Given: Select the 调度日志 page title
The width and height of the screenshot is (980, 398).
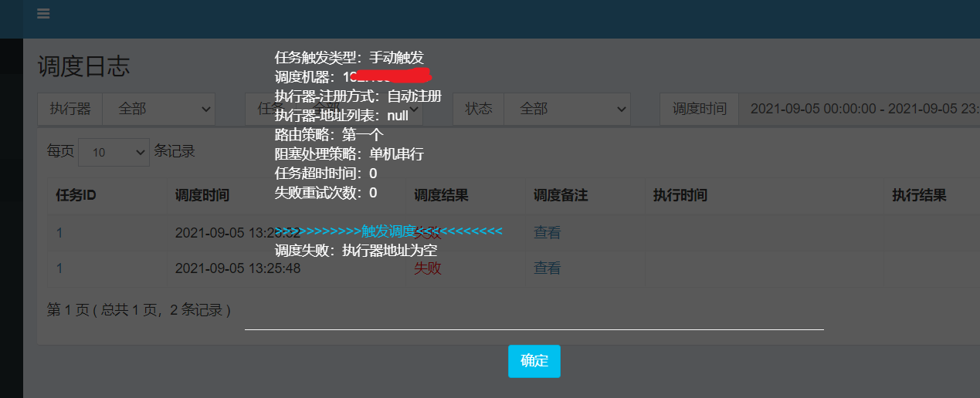Looking at the screenshot, I should coord(83,66).
